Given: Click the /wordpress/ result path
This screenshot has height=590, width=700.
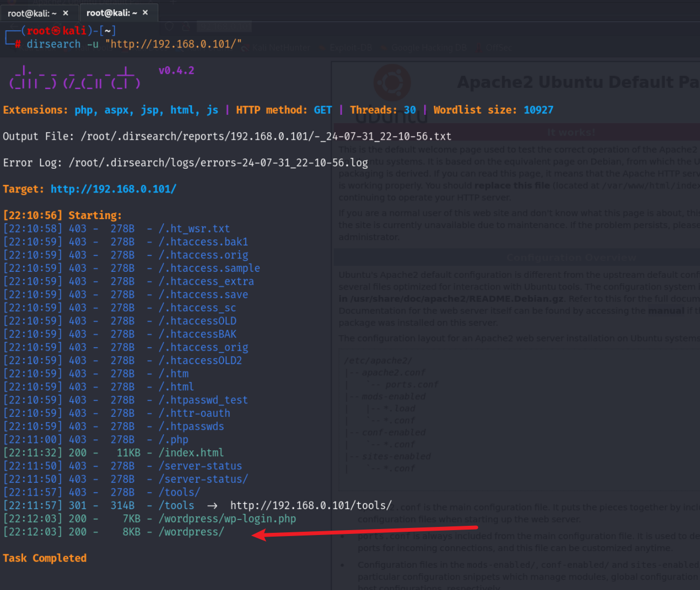Looking at the screenshot, I should (x=191, y=532).
